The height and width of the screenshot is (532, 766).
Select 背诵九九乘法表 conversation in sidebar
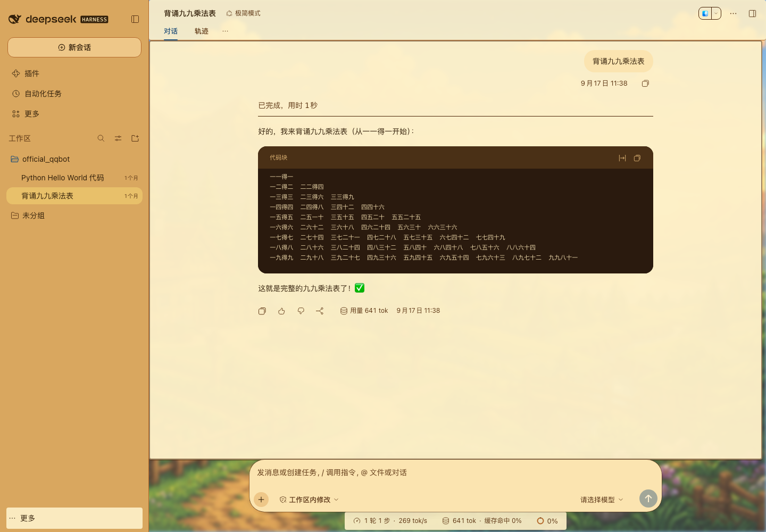pyautogui.click(x=74, y=196)
